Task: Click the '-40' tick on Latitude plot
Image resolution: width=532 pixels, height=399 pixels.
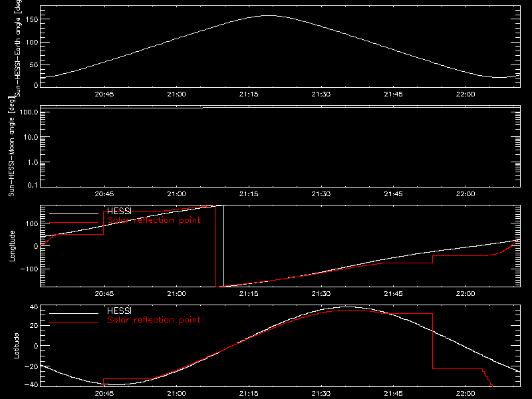Action: [x=31, y=384]
